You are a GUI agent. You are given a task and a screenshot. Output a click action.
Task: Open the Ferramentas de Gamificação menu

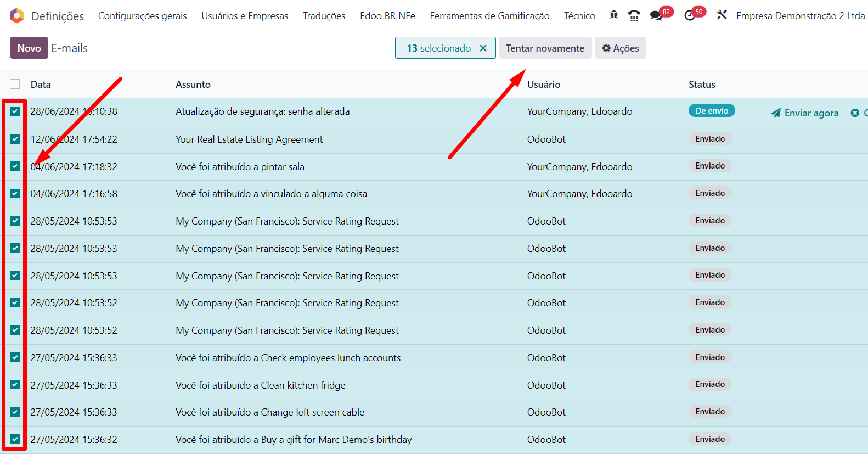[x=489, y=16]
